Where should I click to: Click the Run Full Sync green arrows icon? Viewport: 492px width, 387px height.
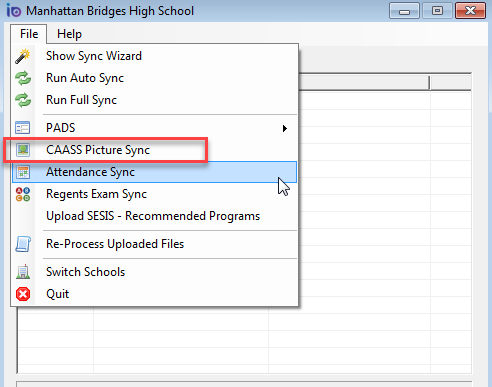pyautogui.click(x=23, y=100)
